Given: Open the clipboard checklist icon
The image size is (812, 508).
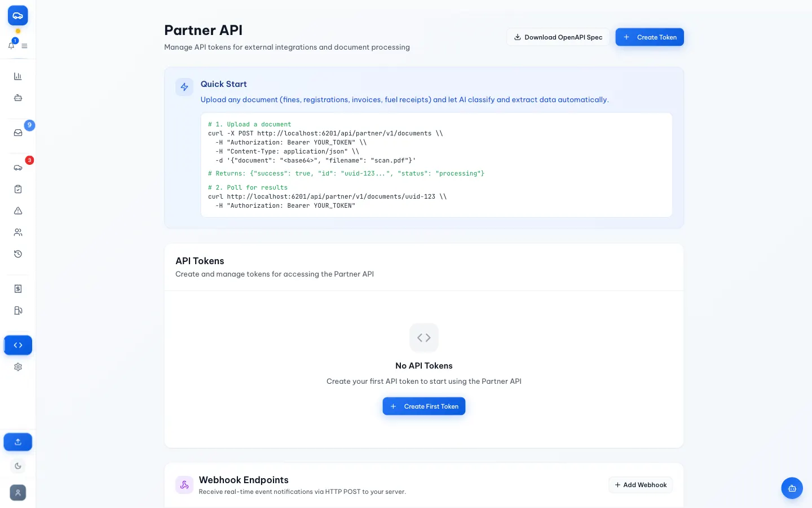Looking at the screenshot, I should click(18, 189).
